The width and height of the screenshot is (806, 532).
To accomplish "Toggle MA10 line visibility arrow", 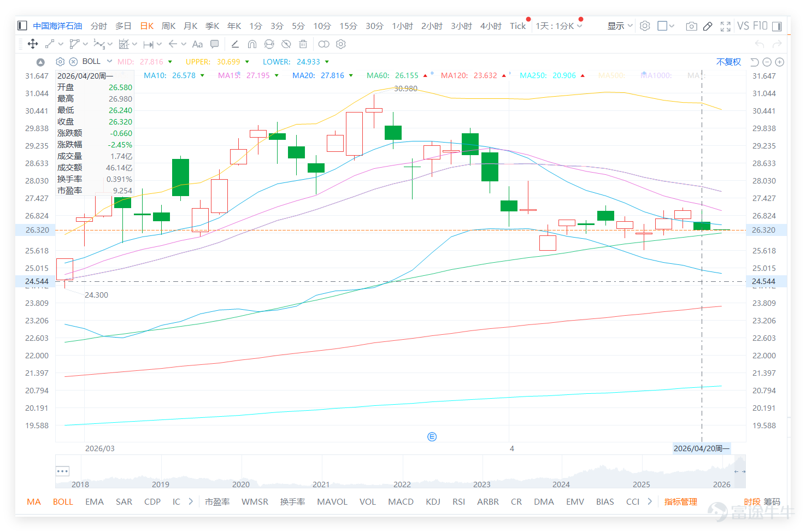I will click(x=202, y=75).
